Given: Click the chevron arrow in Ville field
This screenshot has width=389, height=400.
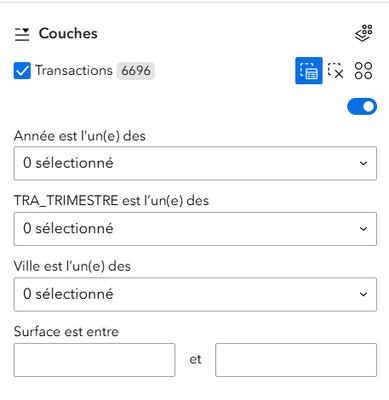Looking at the screenshot, I should [x=363, y=294].
